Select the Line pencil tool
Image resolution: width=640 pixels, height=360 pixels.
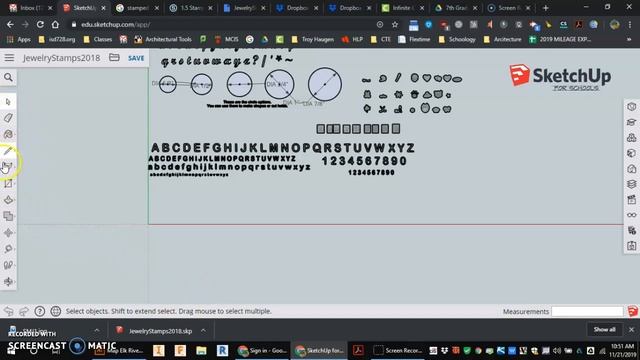[x=8, y=151]
